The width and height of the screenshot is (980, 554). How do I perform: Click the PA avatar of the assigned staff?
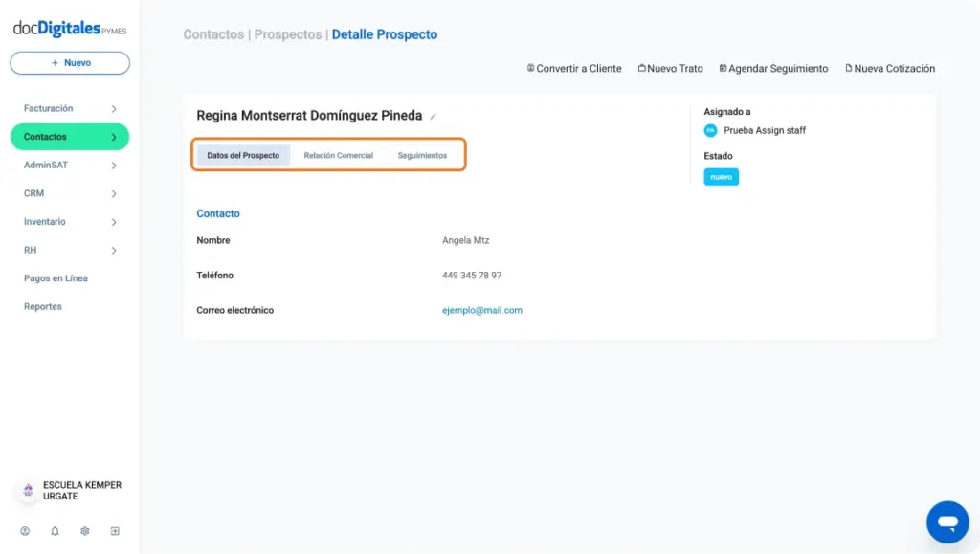click(x=711, y=130)
